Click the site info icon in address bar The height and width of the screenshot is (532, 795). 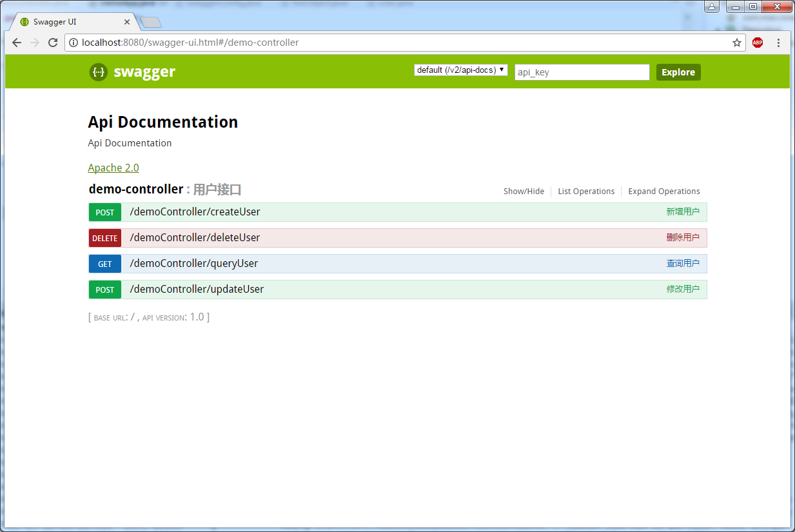[74, 43]
